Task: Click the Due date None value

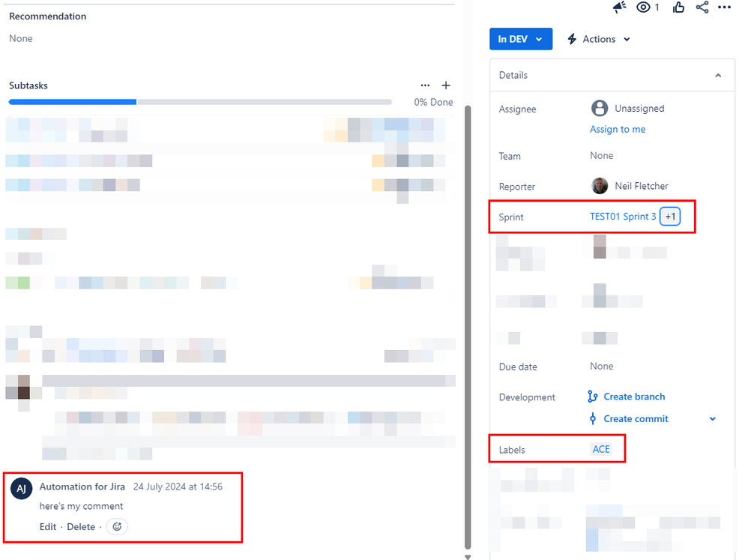Action: tap(602, 367)
